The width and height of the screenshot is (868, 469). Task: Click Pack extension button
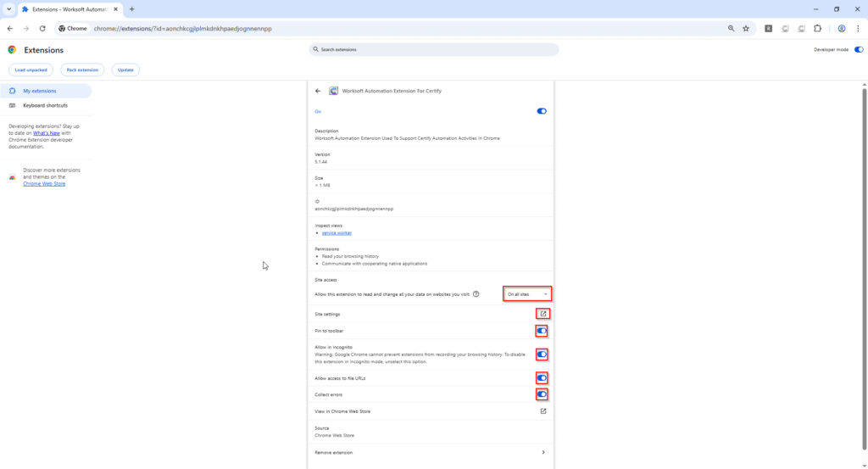point(82,70)
